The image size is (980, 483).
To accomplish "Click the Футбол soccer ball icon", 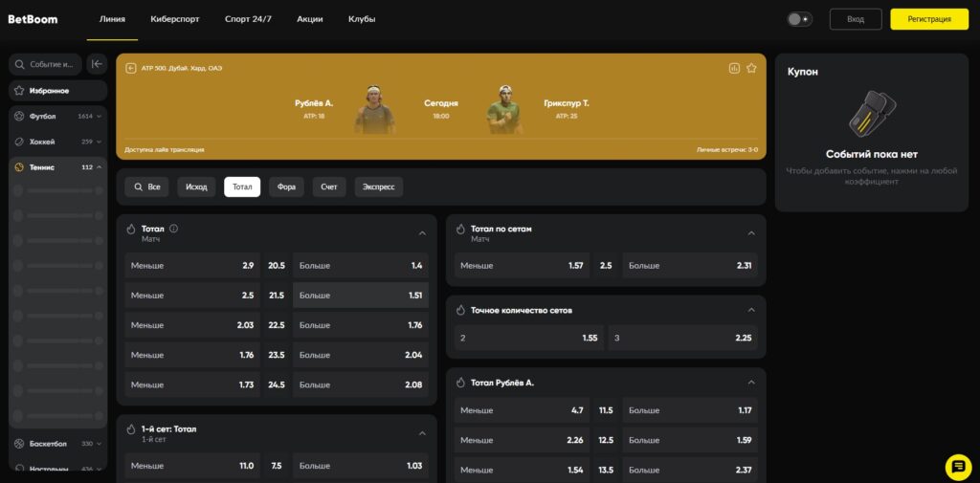I will click(19, 116).
